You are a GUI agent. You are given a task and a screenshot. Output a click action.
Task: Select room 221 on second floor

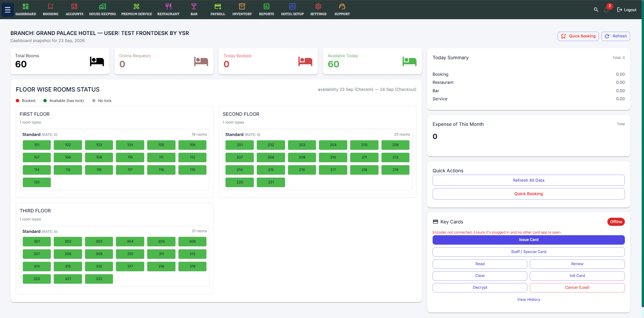point(271,182)
